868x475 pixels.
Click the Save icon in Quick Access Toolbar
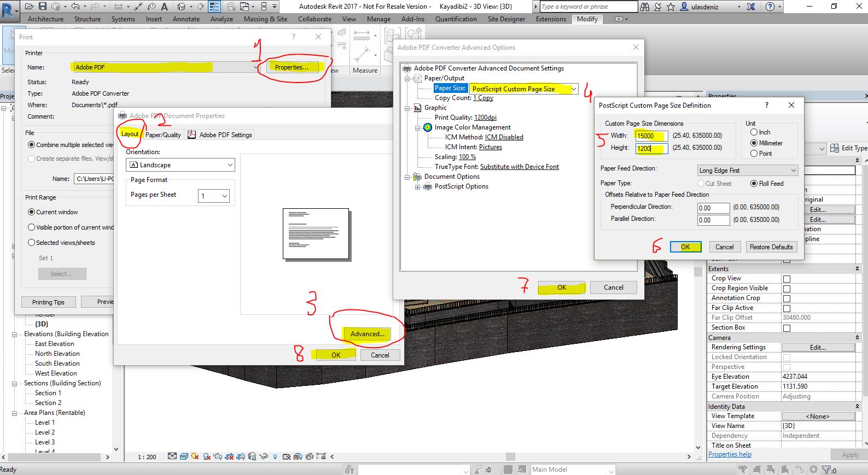(x=43, y=7)
